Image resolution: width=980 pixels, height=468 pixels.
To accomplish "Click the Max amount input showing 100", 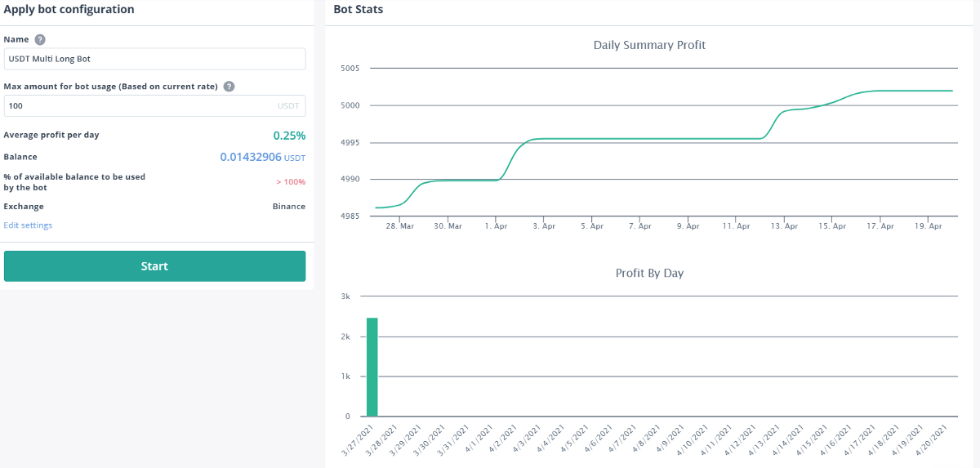I will coord(139,105).
